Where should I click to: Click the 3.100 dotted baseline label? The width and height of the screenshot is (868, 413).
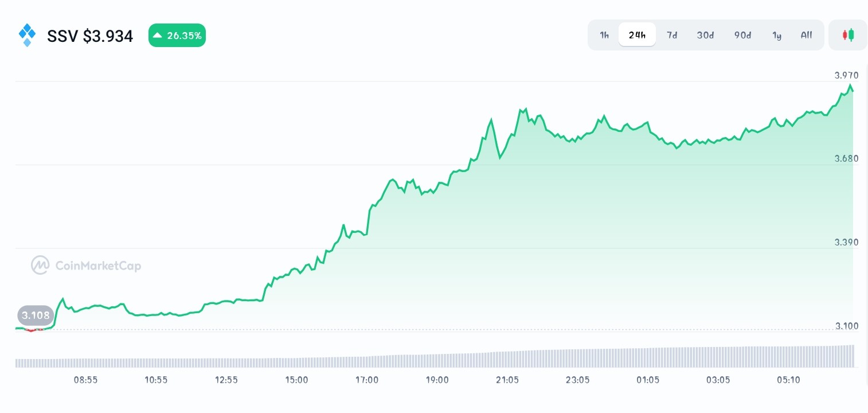[x=846, y=326]
